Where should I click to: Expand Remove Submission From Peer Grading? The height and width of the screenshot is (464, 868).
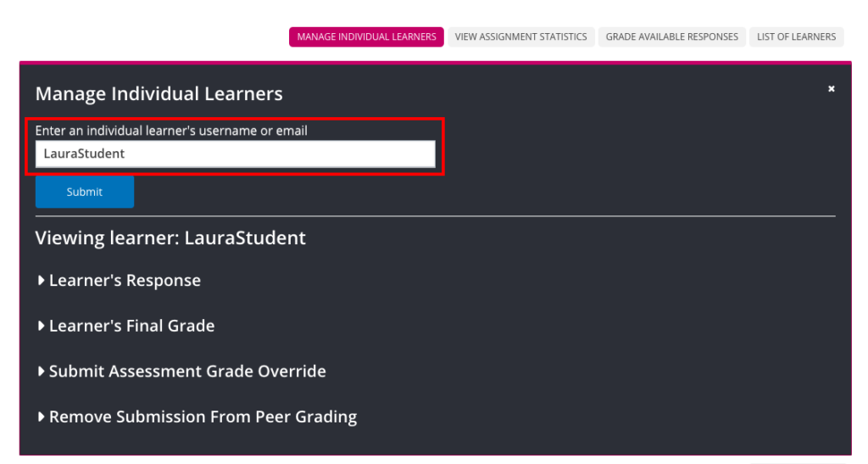click(x=197, y=416)
